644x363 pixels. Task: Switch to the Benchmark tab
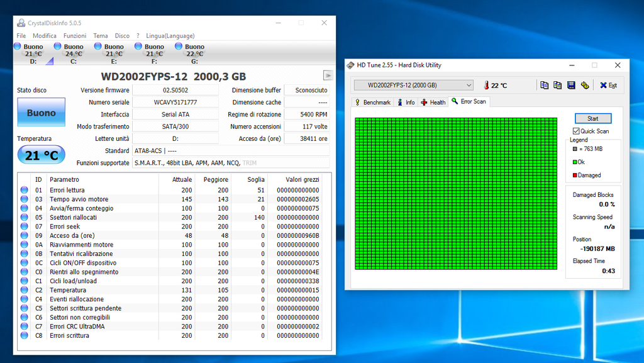click(x=373, y=102)
